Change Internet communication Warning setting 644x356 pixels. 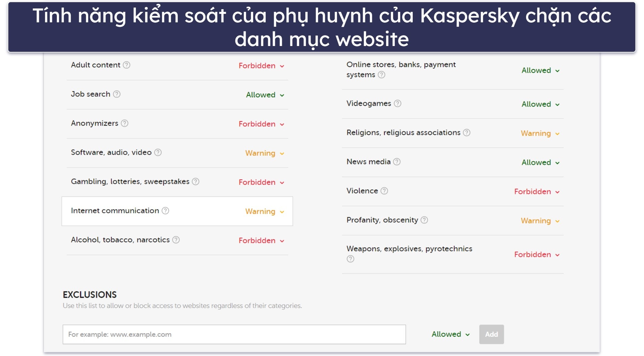(265, 211)
